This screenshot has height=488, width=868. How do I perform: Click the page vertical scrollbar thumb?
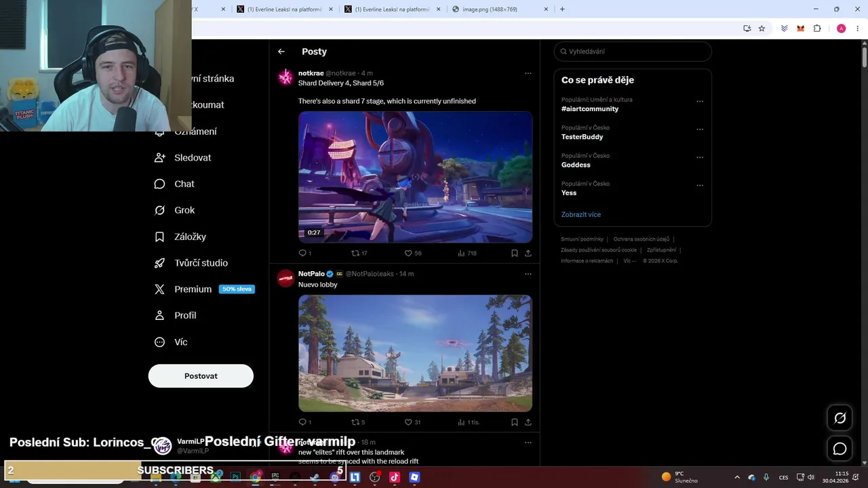click(x=864, y=56)
